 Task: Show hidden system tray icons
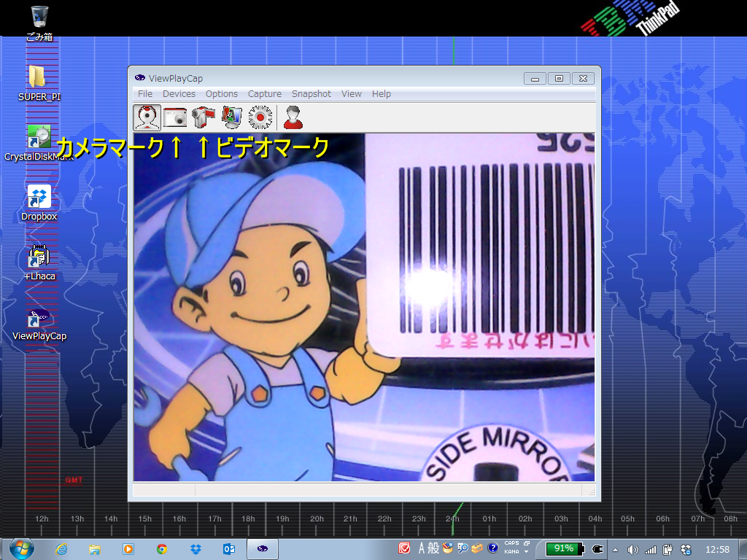pos(615,550)
